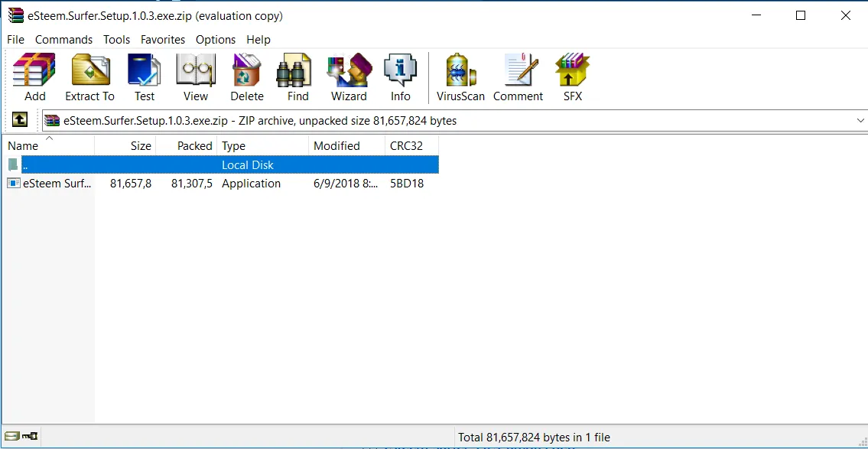Viewport: 868px width, 449px height.
Task: Maximize the WinRAR window
Action: 801,15
